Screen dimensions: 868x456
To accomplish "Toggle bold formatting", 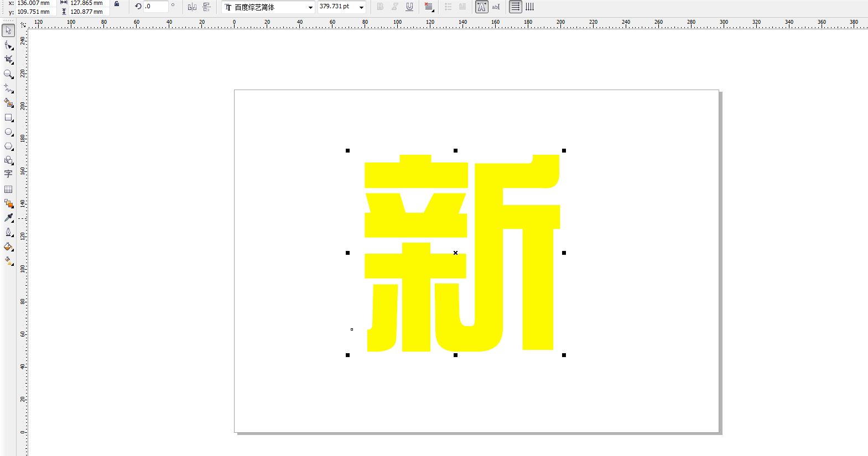I will point(380,7).
